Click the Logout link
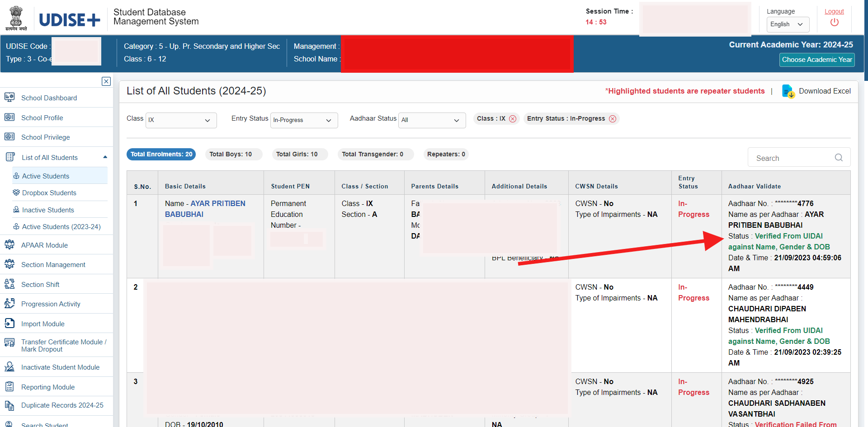This screenshot has width=868, height=427. 834,11
